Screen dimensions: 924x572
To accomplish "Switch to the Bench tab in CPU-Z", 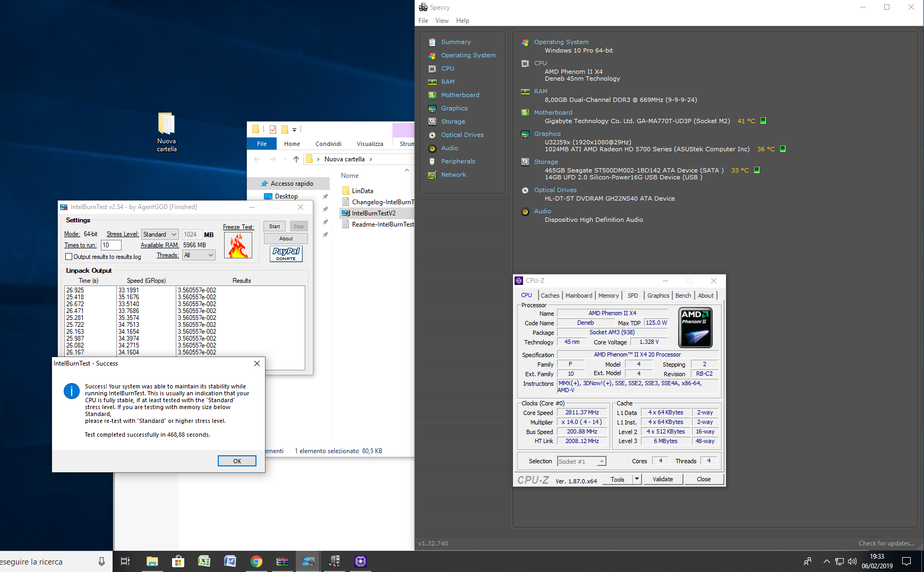I will tap(683, 296).
